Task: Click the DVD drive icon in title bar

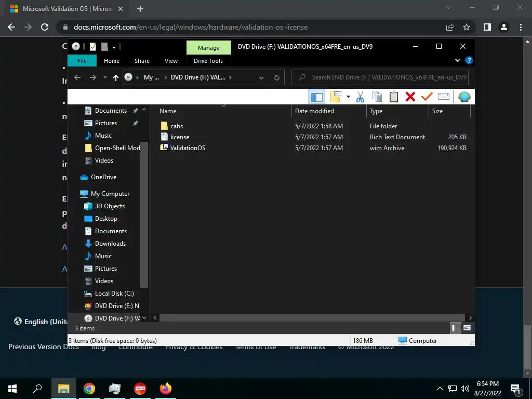Action: coord(76,46)
